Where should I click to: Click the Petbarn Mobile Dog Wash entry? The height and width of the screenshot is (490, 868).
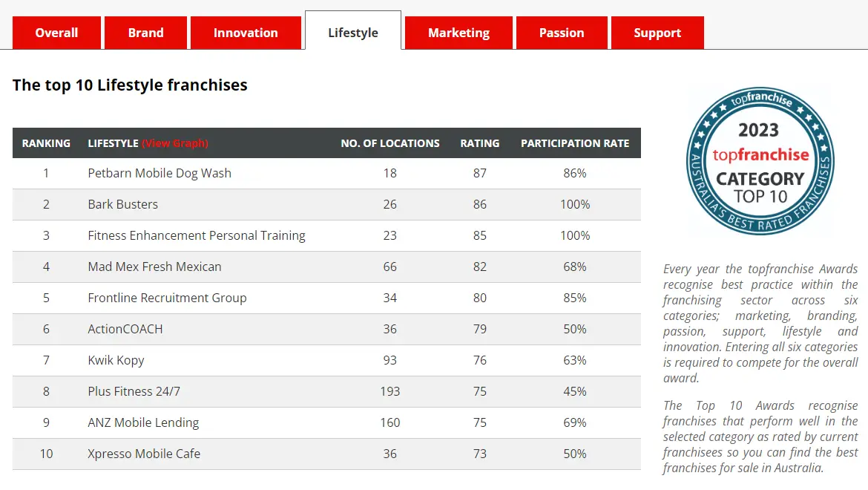[160, 173]
